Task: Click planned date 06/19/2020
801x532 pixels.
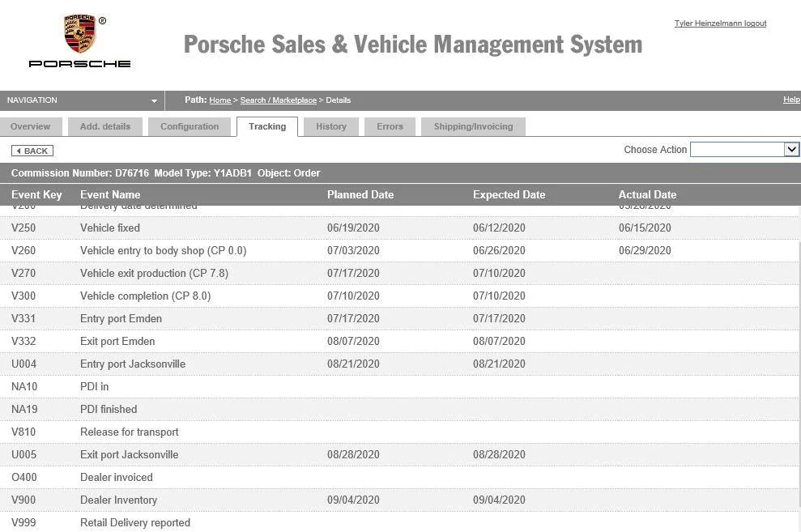Action: click(x=353, y=228)
